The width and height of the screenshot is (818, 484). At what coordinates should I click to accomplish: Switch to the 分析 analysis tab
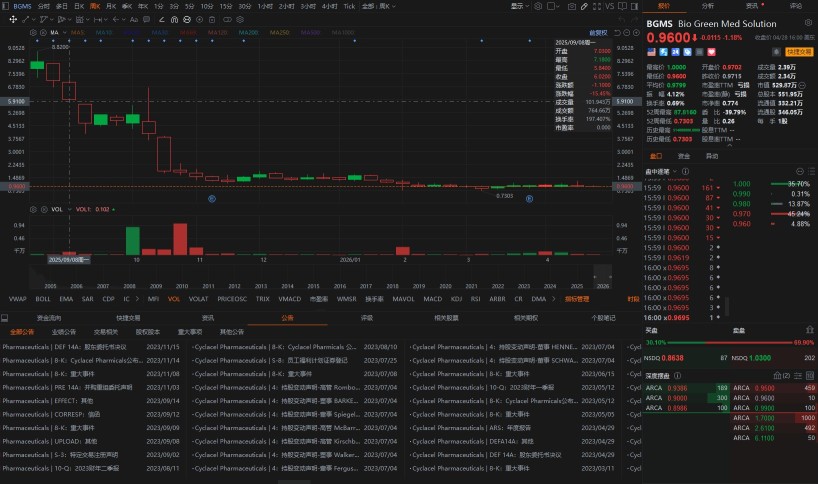point(707,6)
